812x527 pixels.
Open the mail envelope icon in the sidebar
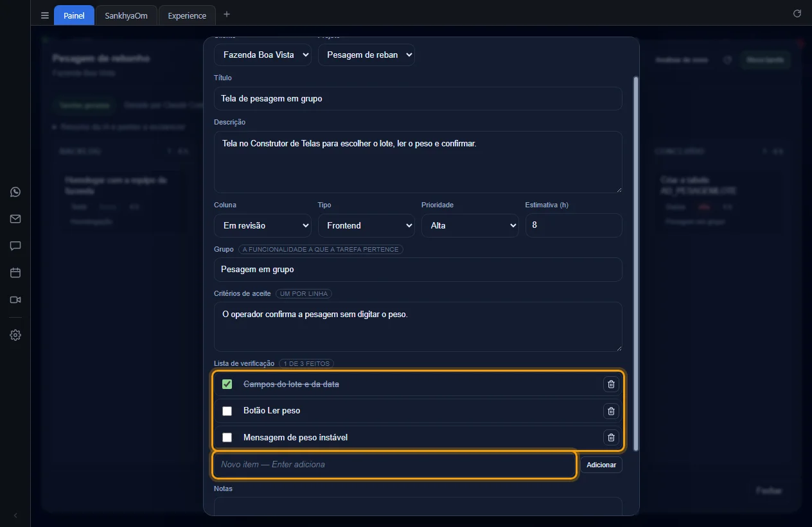[15, 219]
